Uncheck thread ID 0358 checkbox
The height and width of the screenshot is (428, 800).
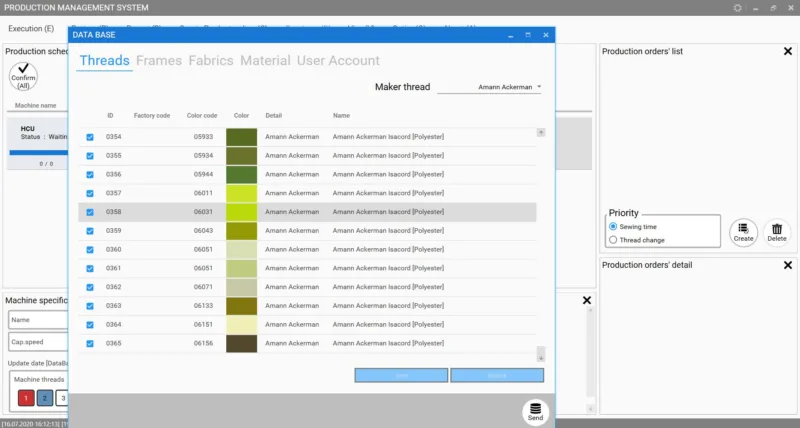[90, 212]
